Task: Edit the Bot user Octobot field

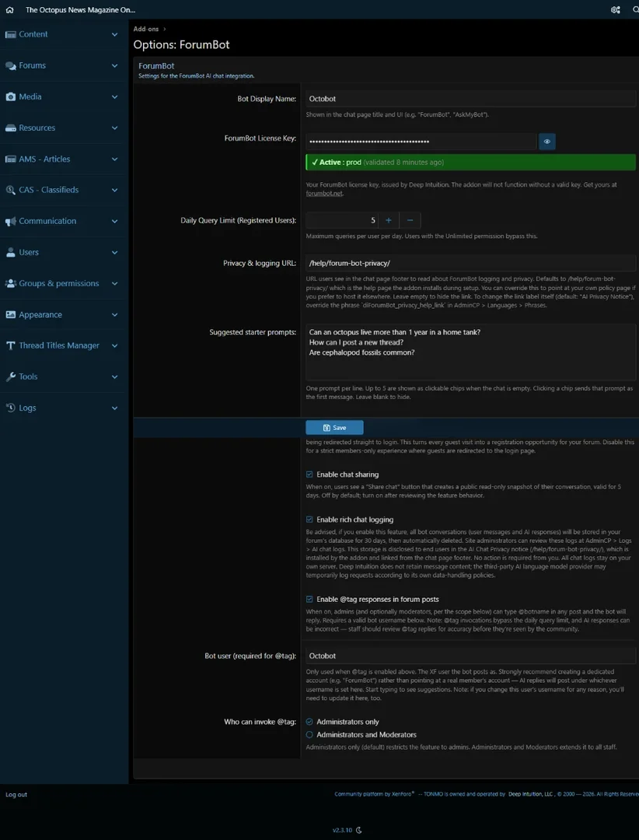Action: (x=471, y=656)
